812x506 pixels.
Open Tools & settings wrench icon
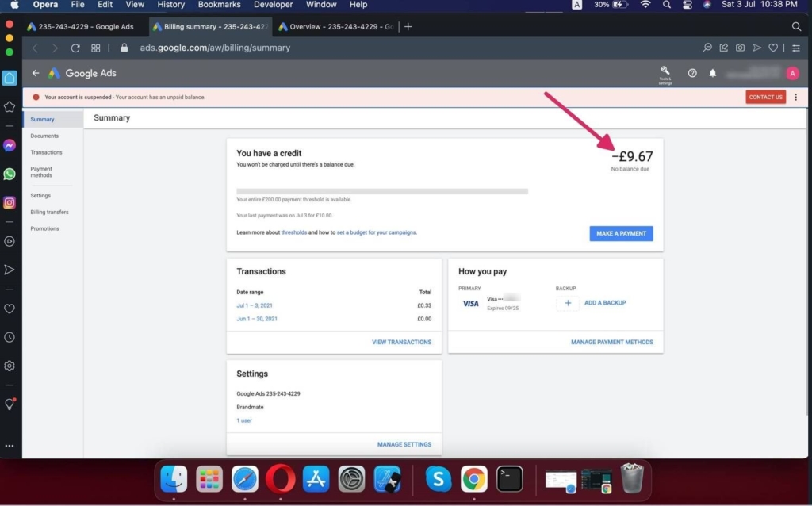665,71
